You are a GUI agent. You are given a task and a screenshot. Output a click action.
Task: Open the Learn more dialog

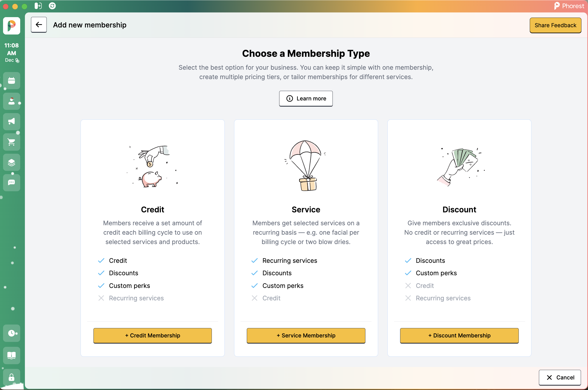pos(306,99)
